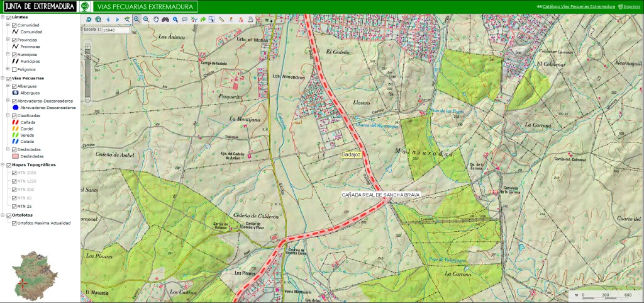Expand the Polígonos tree node

8,69
